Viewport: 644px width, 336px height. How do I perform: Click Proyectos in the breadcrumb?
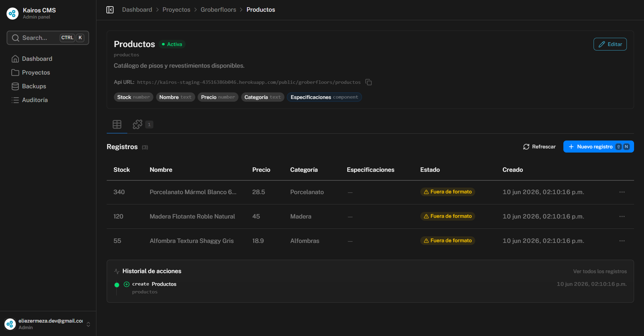click(x=176, y=10)
